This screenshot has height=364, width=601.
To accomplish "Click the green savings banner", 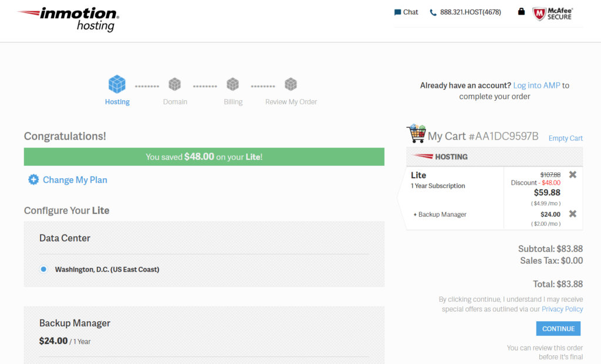I will [204, 157].
